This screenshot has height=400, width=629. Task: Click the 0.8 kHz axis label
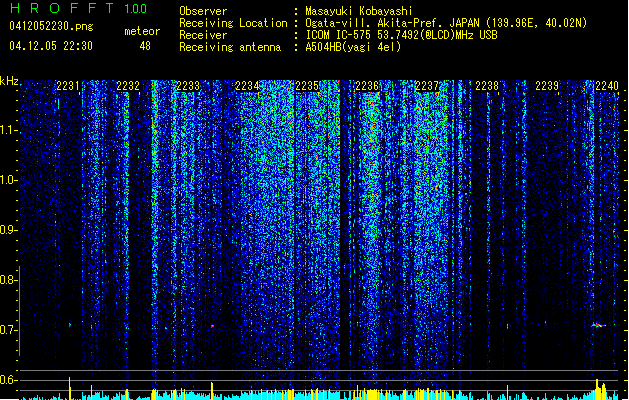[x=8, y=280]
